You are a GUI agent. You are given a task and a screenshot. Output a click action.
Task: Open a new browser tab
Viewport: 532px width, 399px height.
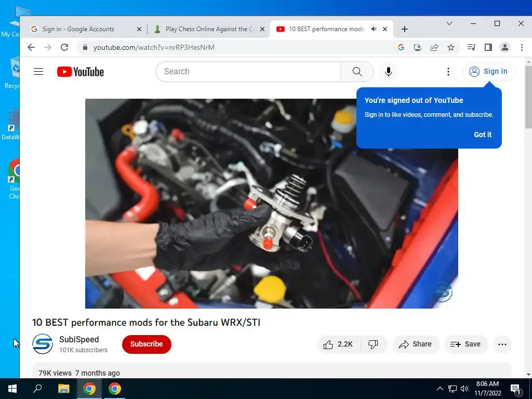404,29
